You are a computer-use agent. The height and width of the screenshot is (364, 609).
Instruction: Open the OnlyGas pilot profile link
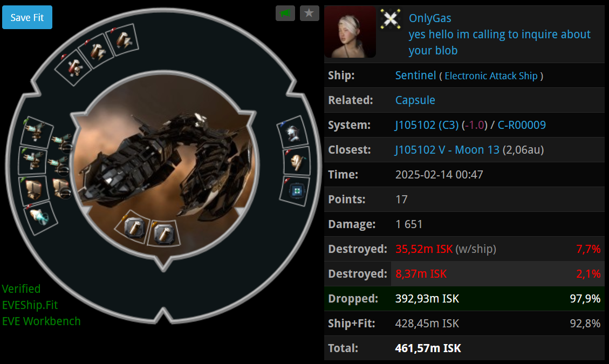(x=430, y=18)
